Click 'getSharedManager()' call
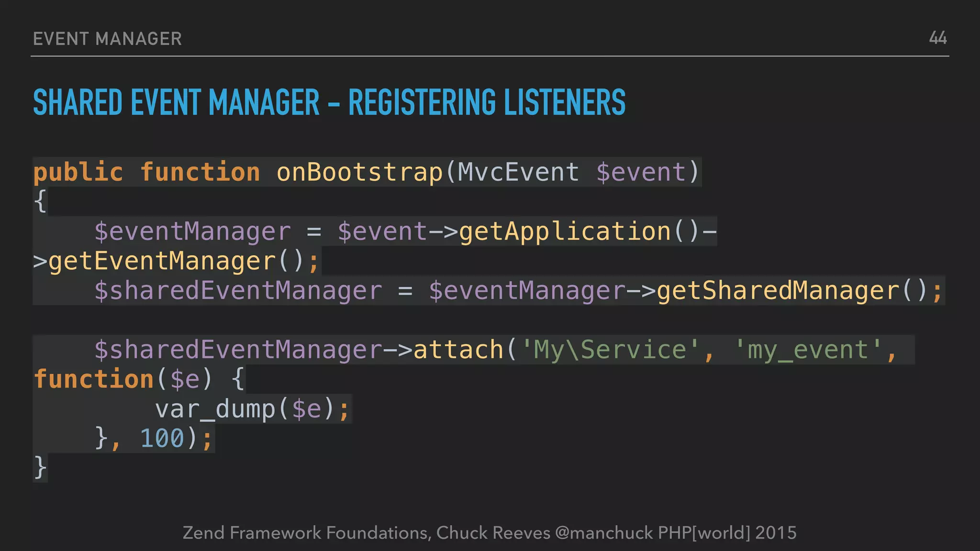The width and height of the screenshot is (980, 551). point(792,291)
